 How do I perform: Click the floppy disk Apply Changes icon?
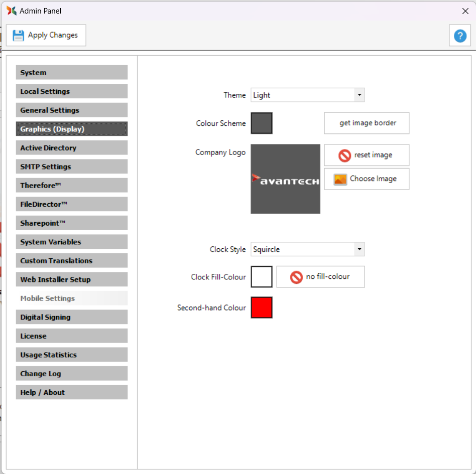coord(19,35)
